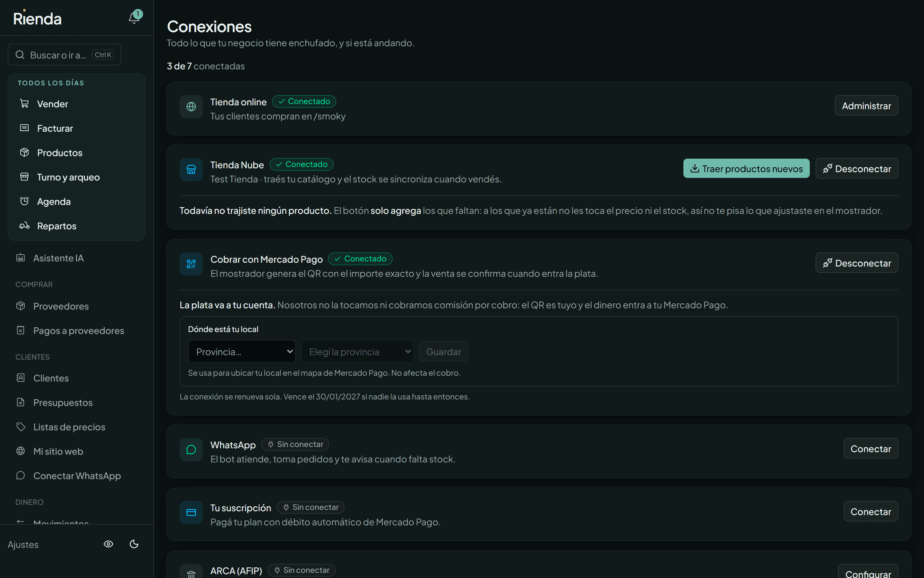The height and width of the screenshot is (578, 924).
Task: Open Presupuestos
Action: point(76,403)
